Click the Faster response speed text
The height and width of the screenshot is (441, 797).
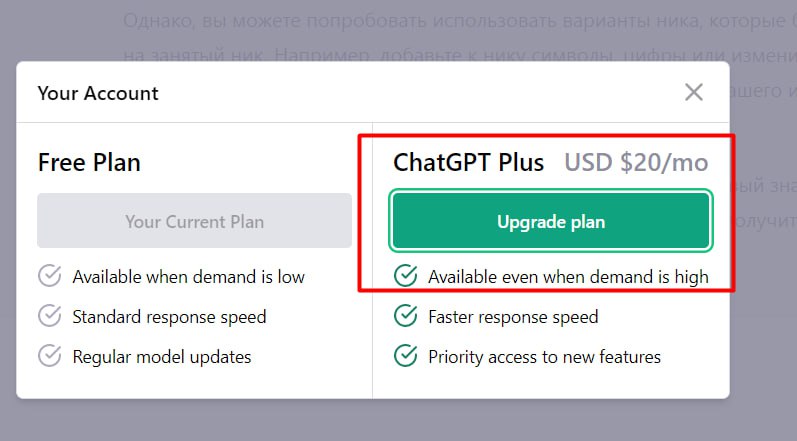click(513, 317)
